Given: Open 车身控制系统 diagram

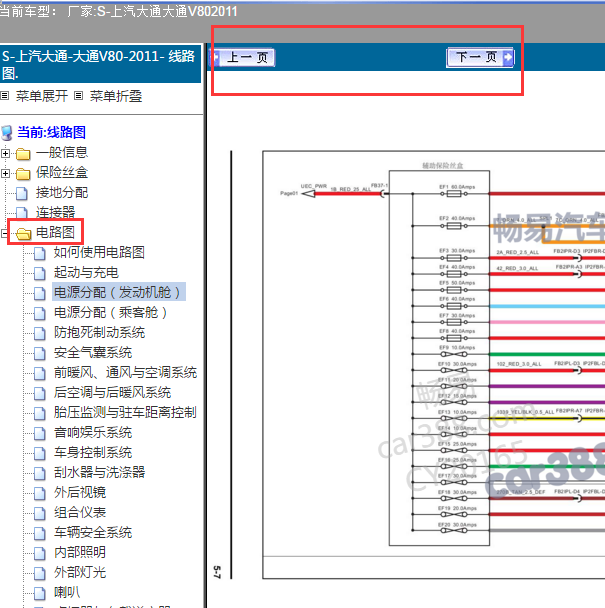Looking at the screenshot, I should click(x=93, y=452).
